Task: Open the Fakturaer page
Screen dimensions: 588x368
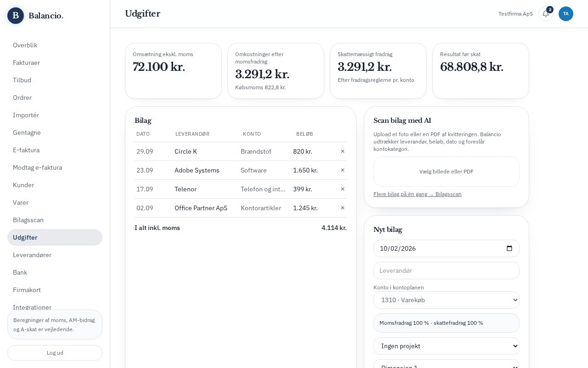Action: (55, 63)
